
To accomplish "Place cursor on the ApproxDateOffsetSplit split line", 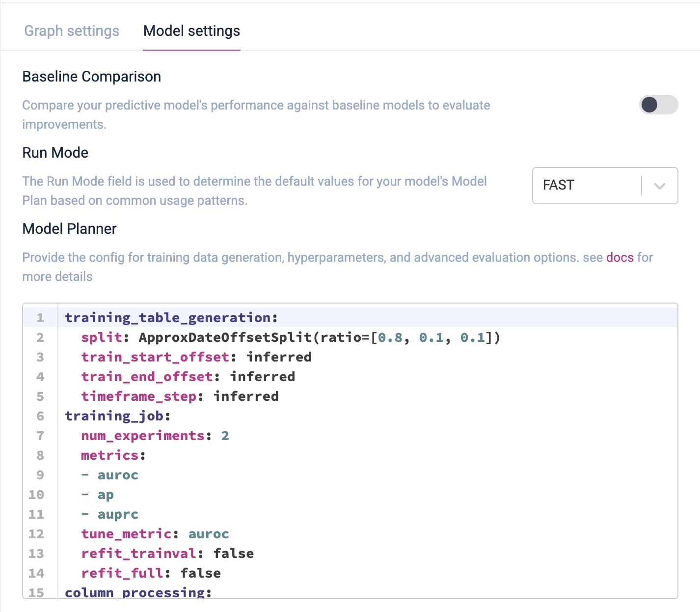I will tap(290, 337).
